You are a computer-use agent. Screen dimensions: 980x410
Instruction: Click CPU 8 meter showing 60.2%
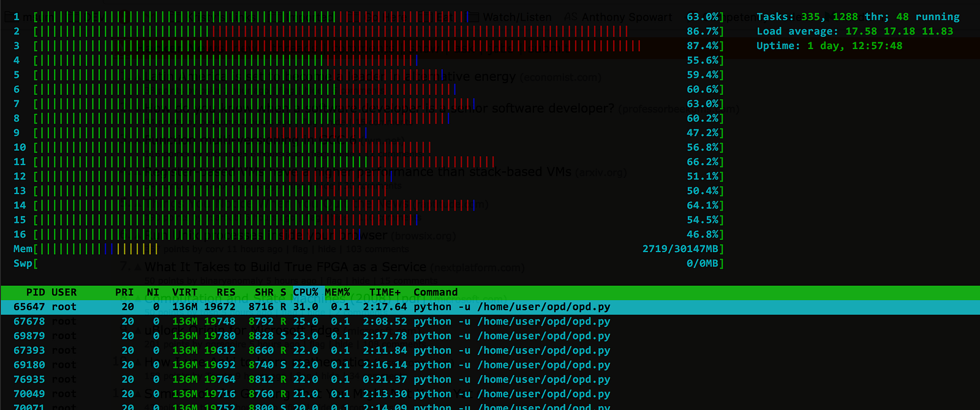point(369,118)
